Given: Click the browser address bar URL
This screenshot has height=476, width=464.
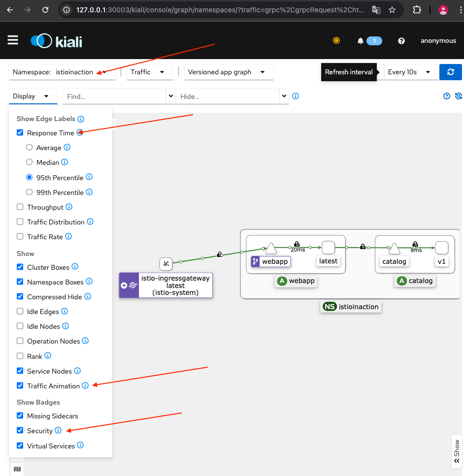Looking at the screenshot, I should [220, 10].
